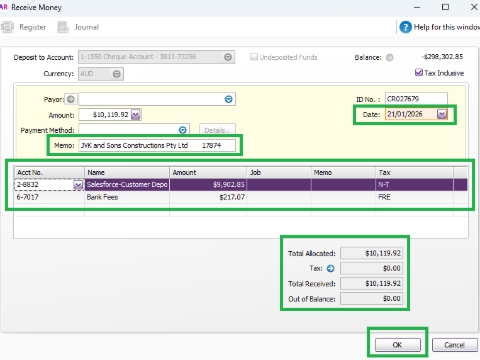The width and height of the screenshot is (480, 360).
Task: Open the Amount calculator dropdown
Action: [x=136, y=115]
